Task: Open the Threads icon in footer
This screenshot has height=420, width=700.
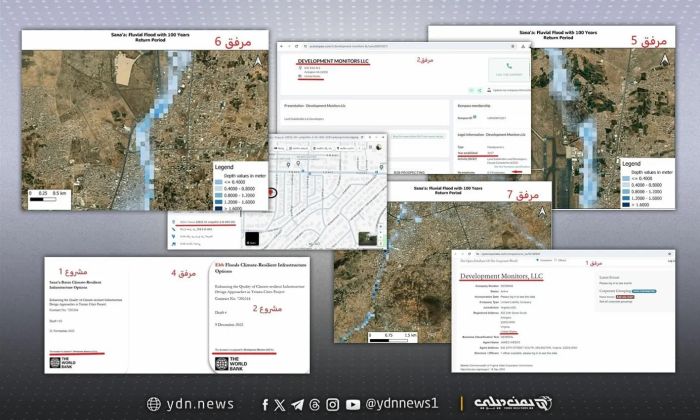Action: (314, 404)
